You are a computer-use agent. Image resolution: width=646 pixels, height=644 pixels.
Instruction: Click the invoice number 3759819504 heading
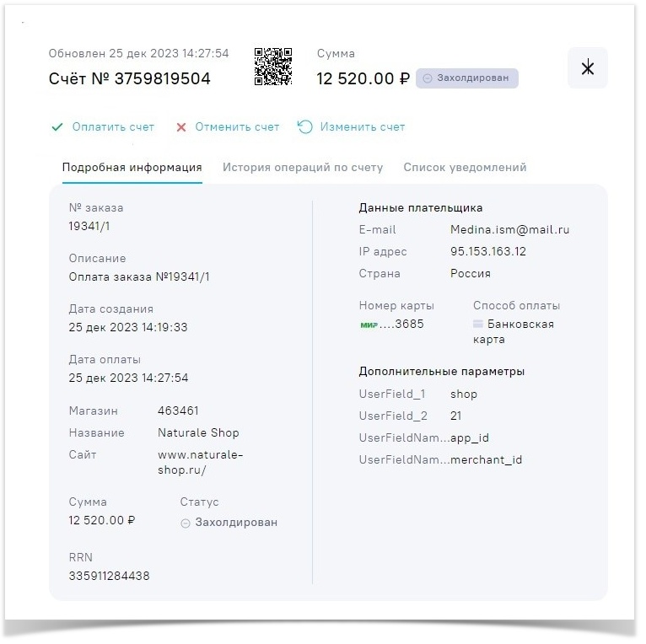[130, 78]
